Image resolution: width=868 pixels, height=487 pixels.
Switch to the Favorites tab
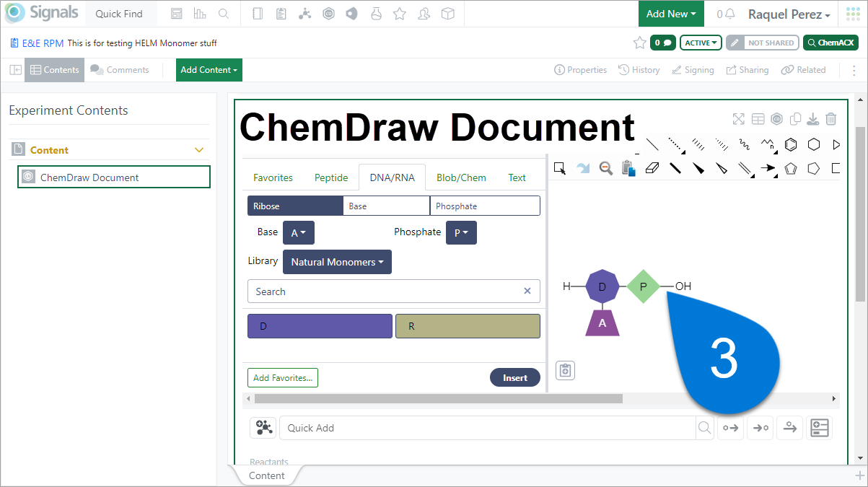[273, 177]
